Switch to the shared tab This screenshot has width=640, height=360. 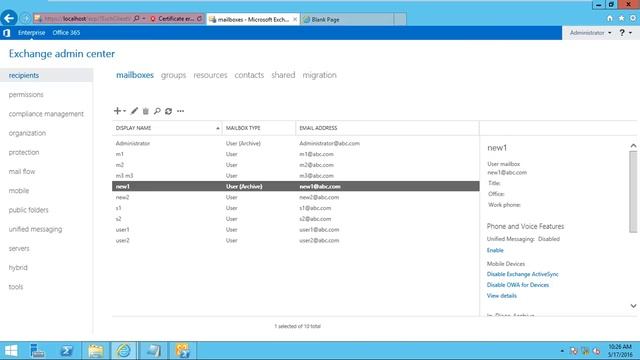[283, 75]
